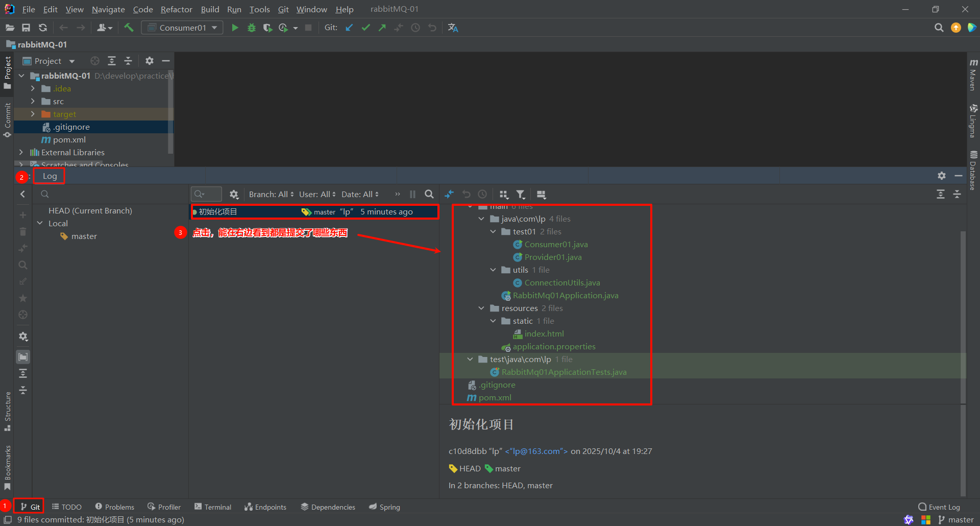
Task: Open Project panel settings gear
Action: coord(149,61)
